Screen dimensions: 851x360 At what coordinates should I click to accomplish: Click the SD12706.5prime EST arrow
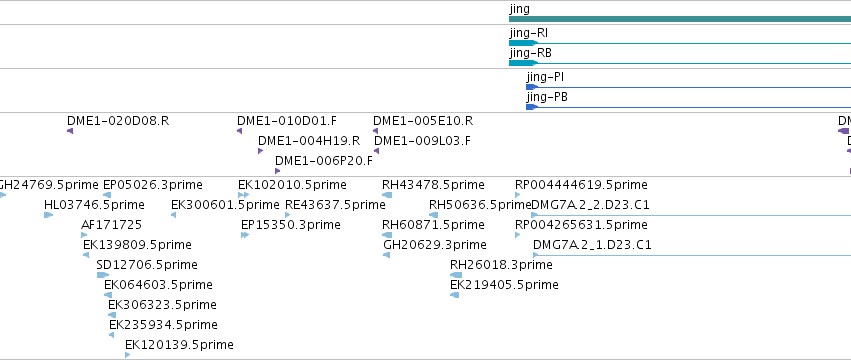(103, 275)
